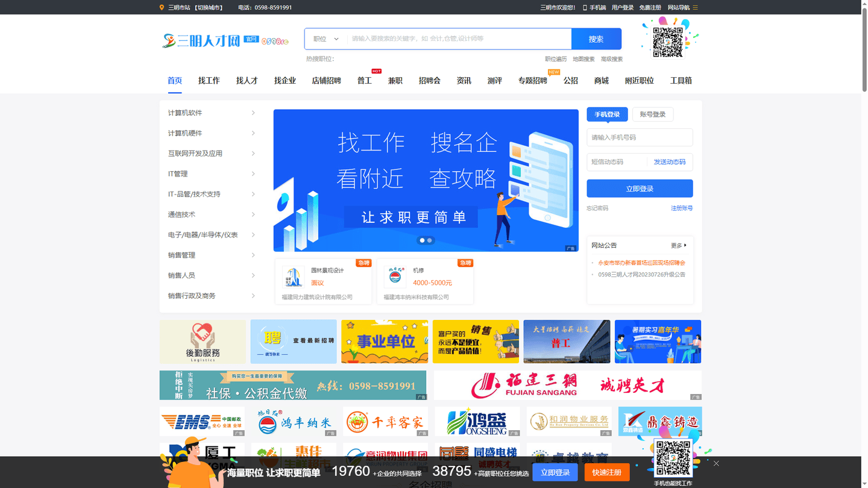Click the QR code beside the search bar

click(668, 42)
